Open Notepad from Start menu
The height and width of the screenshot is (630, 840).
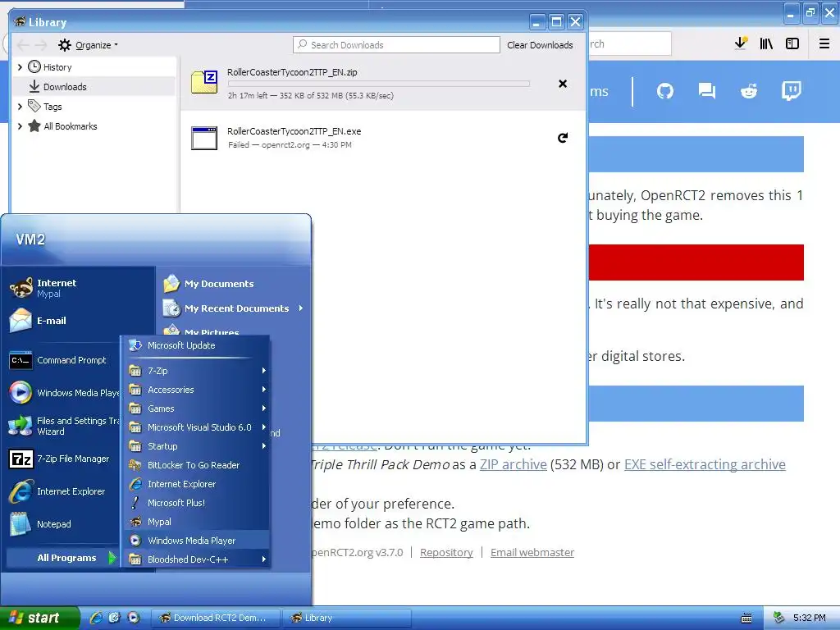point(63,524)
